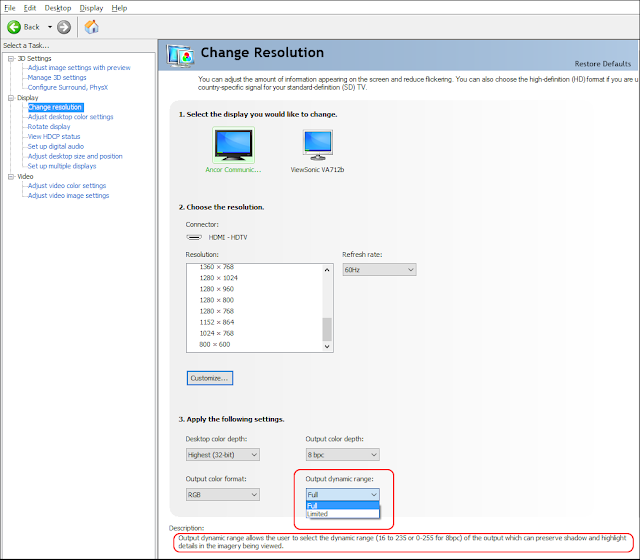Click the Forward arrow icon
The width and height of the screenshot is (640, 560).
click(64, 27)
